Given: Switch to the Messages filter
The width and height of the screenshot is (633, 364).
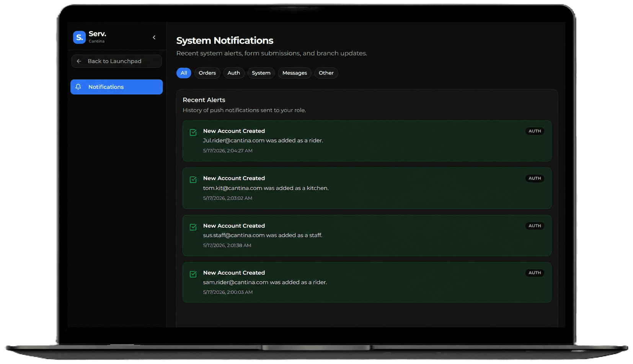Looking at the screenshot, I should coord(295,73).
